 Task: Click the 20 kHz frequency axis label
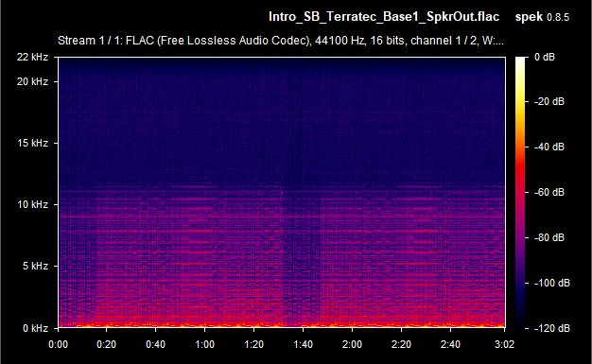click(x=32, y=81)
